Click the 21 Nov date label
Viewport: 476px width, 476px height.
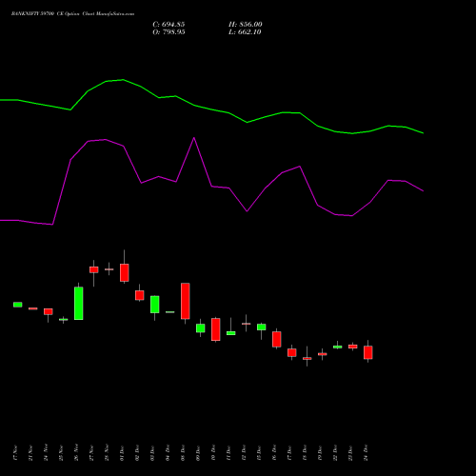(30, 452)
